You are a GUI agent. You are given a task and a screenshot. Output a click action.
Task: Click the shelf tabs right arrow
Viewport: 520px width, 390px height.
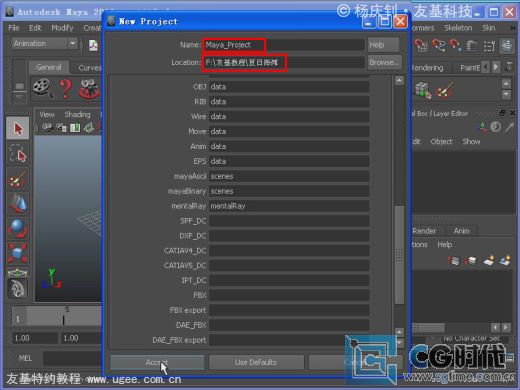[x=496, y=67]
